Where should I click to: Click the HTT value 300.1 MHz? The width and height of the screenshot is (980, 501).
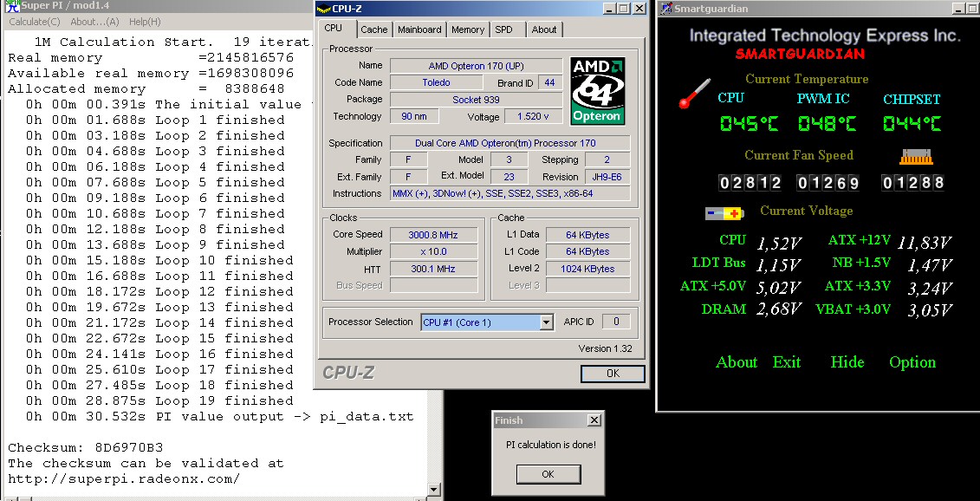[434, 269]
